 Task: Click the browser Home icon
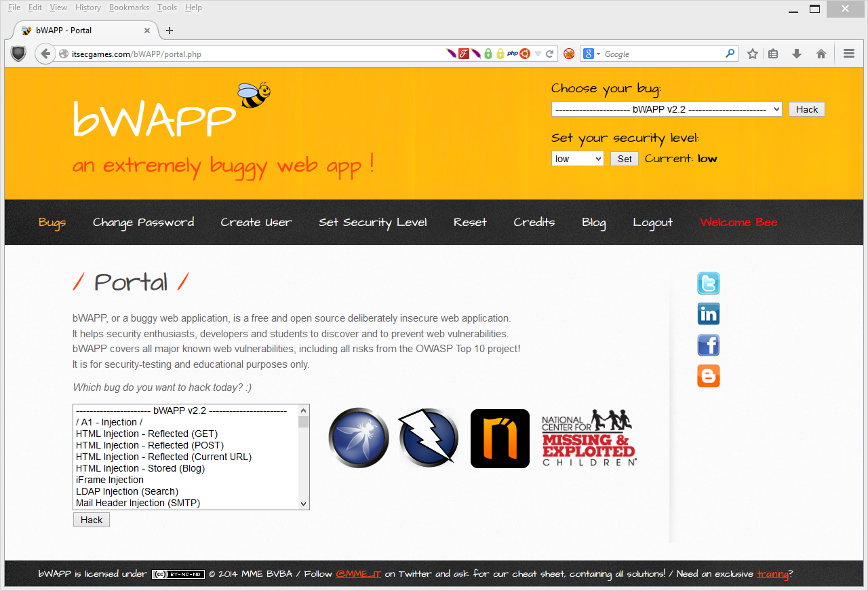point(821,54)
